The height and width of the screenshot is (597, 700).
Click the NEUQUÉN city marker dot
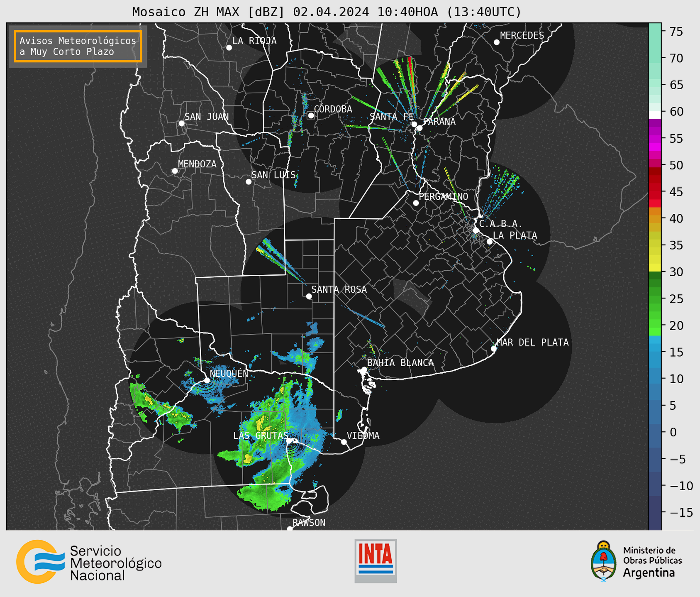coord(207,380)
